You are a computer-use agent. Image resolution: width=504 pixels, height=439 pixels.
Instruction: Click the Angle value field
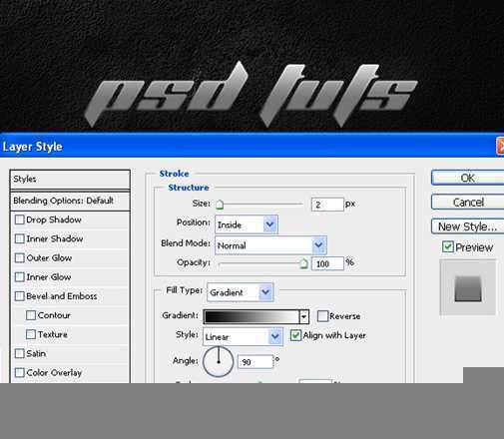(x=255, y=362)
